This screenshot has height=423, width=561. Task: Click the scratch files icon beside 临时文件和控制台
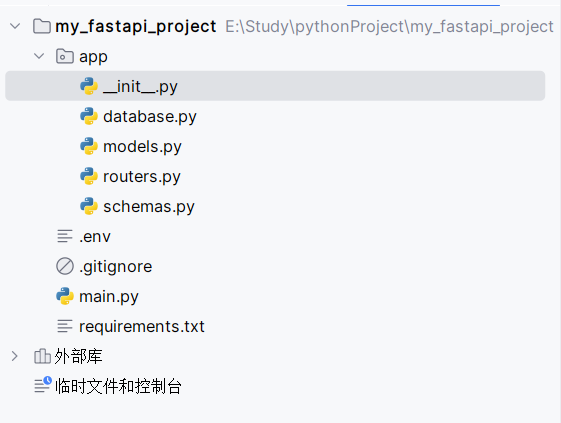pos(43,385)
